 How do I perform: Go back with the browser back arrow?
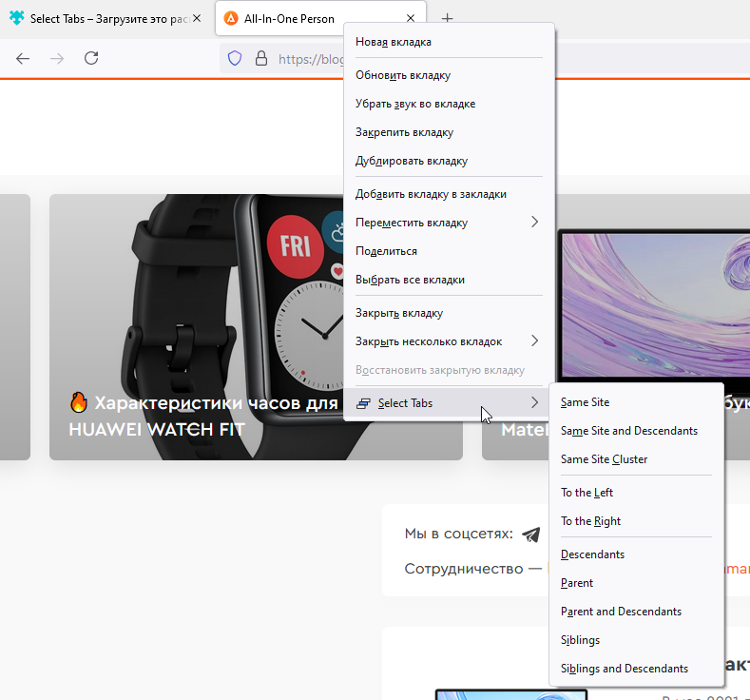coord(23,59)
